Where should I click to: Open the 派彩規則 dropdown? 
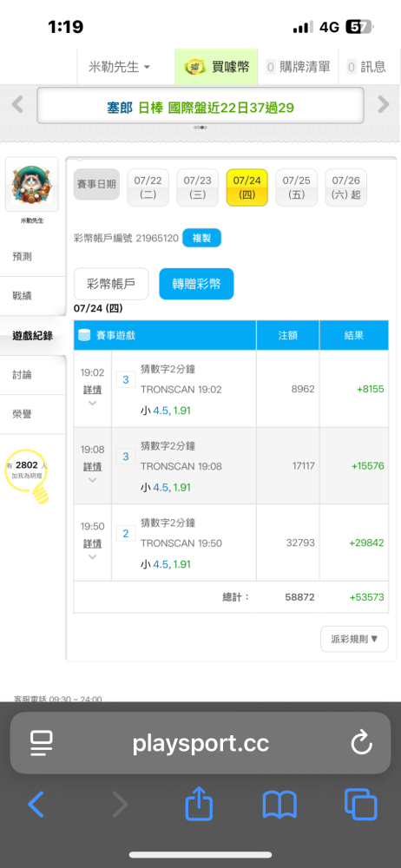354,639
